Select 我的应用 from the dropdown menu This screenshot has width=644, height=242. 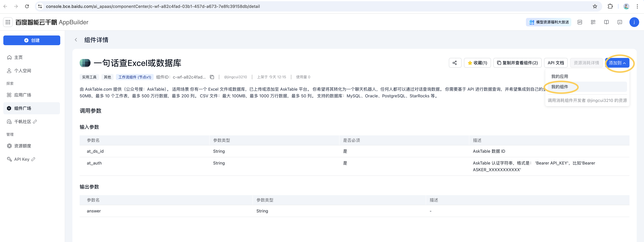tap(560, 77)
